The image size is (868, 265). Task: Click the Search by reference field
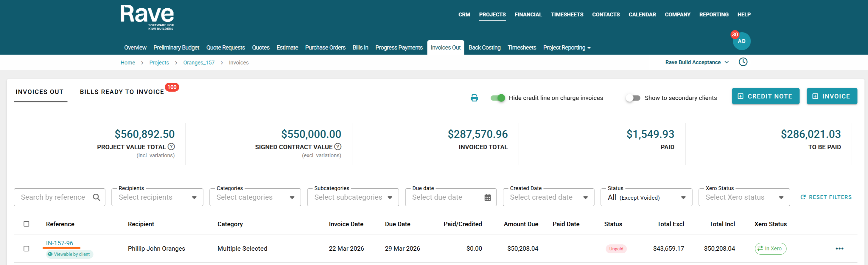53,198
